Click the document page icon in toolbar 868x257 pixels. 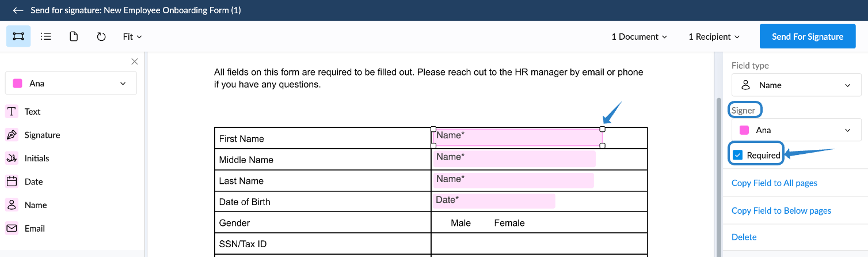(74, 36)
